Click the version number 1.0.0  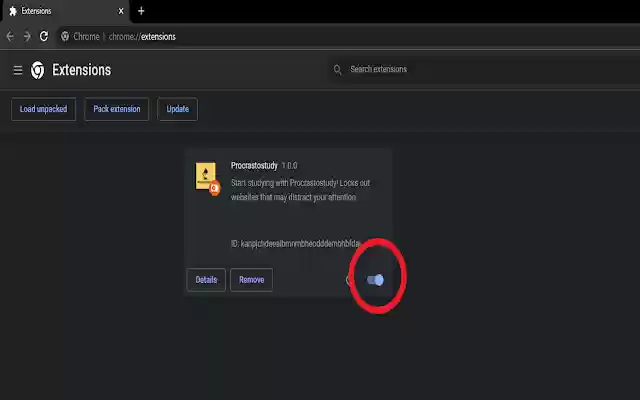point(289,166)
